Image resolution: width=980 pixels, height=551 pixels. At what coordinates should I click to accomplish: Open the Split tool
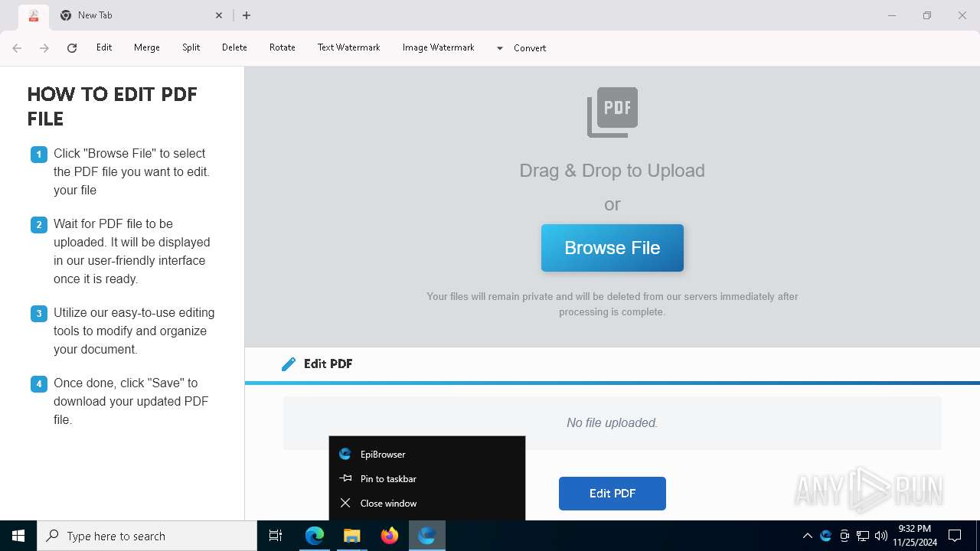191,47
